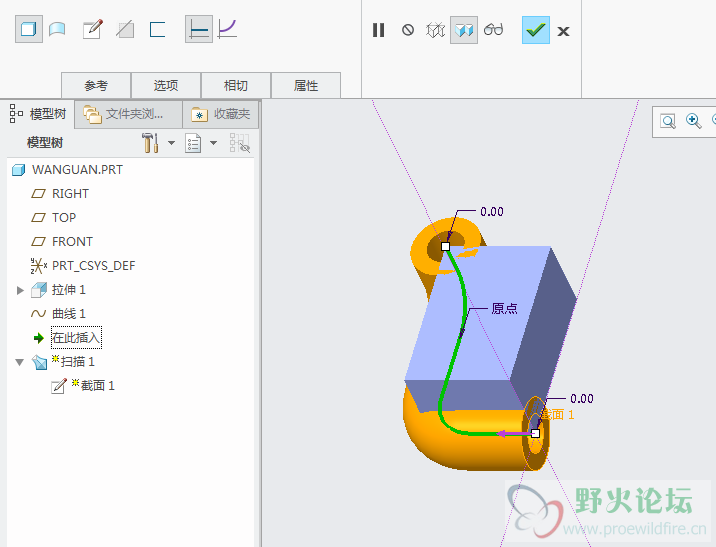Viewport: 716px width, 547px height.
Task: Open the 相切 tab
Action: coord(236,85)
